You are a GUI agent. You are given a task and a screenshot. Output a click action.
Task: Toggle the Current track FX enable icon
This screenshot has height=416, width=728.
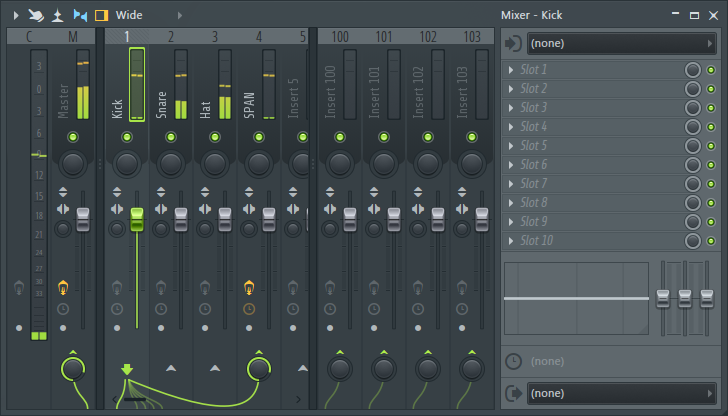point(19,288)
